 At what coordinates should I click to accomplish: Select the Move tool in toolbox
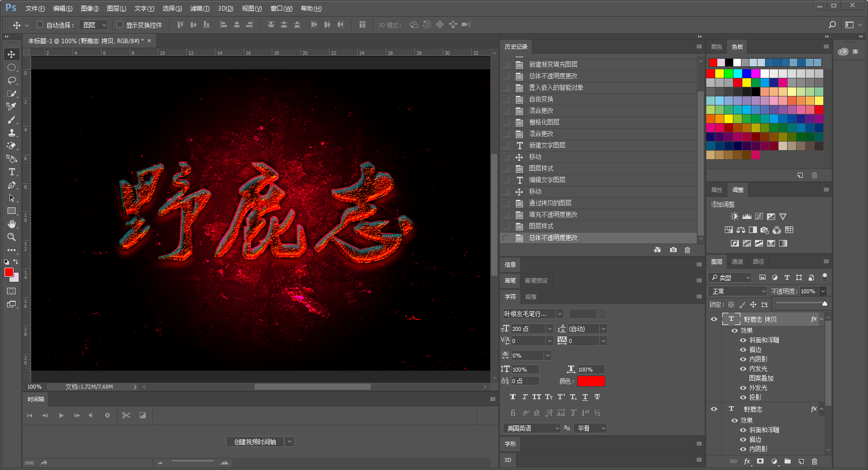point(12,54)
